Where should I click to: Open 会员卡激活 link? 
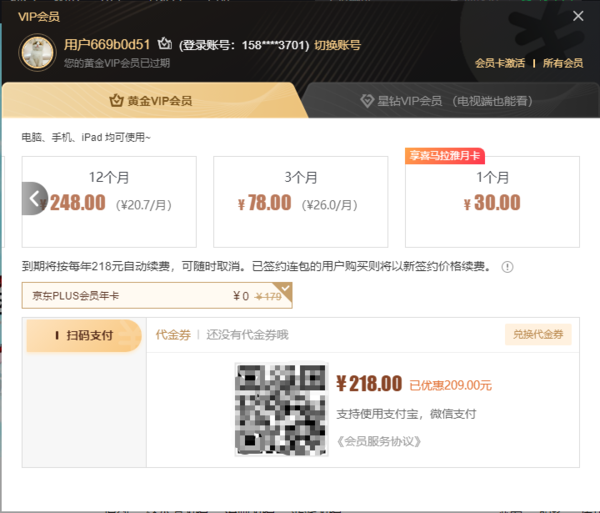(x=499, y=63)
